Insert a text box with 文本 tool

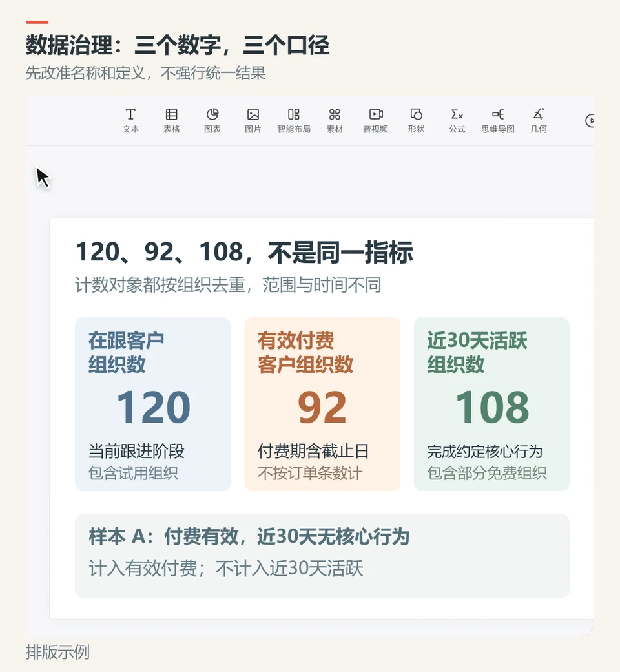[130, 120]
